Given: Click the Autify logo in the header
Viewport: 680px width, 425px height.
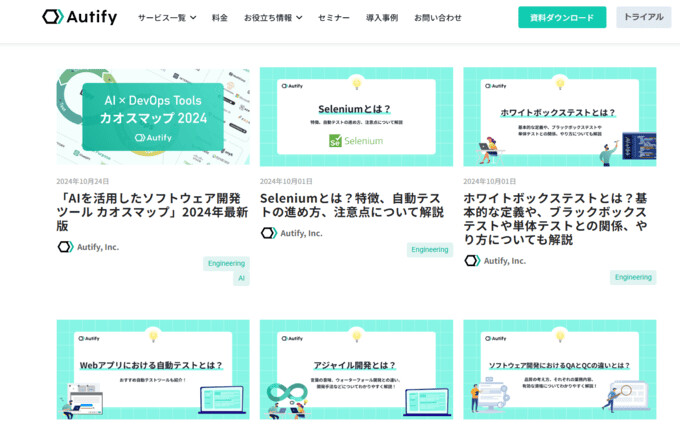Looking at the screenshot, I should point(80,17).
